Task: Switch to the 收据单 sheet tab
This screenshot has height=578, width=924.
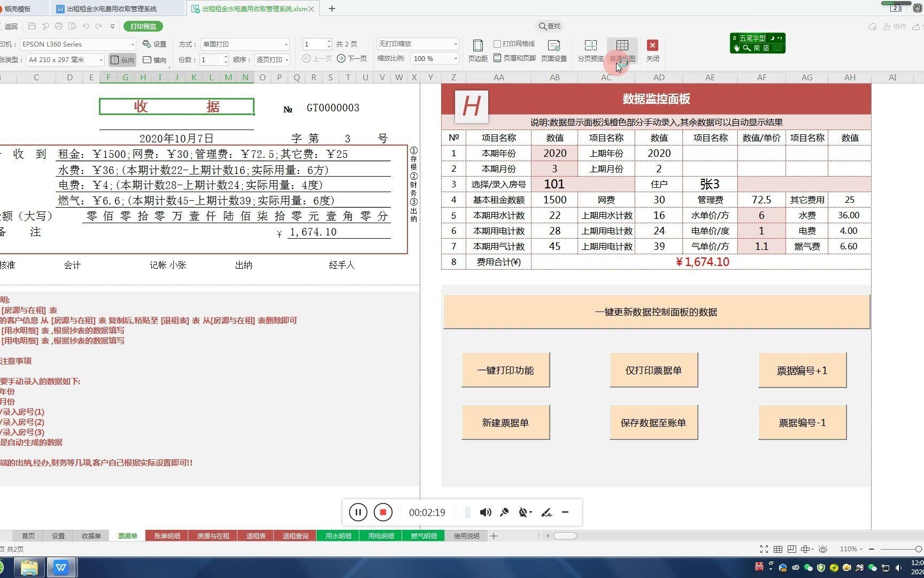Action: [x=91, y=536]
